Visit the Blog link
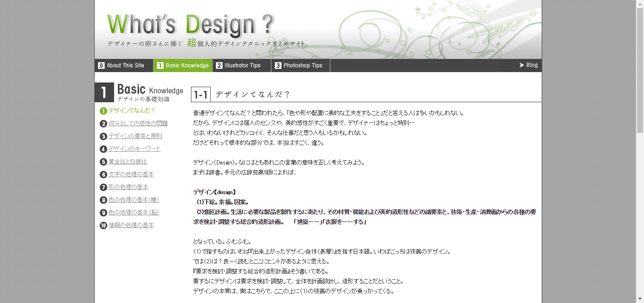This screenshot has height=303, width=644. 532,65
